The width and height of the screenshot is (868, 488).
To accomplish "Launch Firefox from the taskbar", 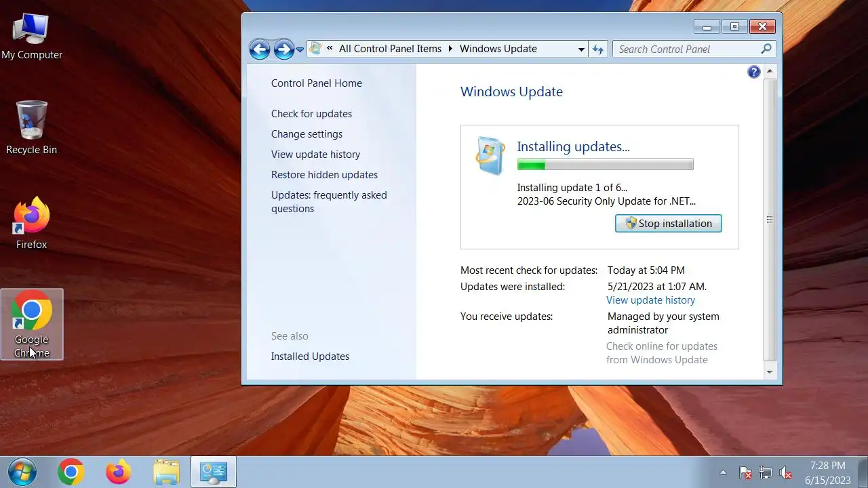I will coord(119,472).
